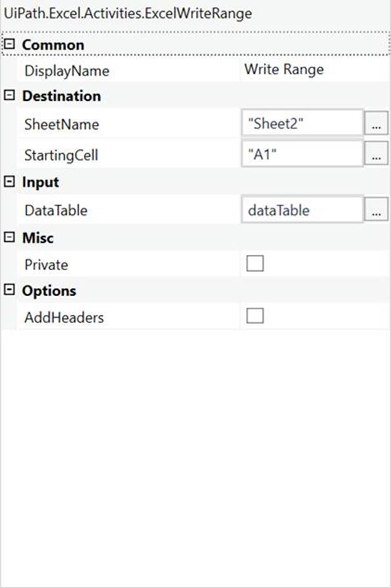Select the SheetName property row label
Screen dimensions: 391x588
click(61, 125)
